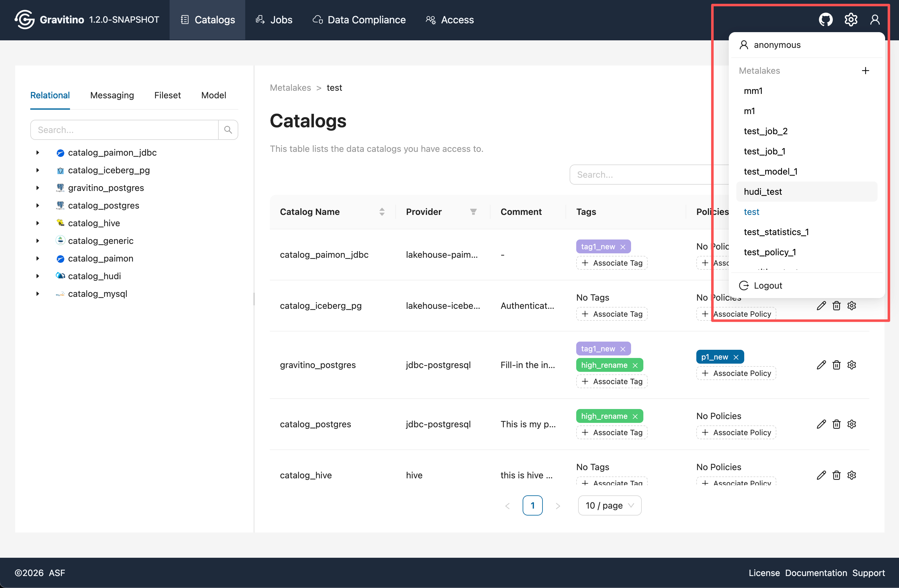Click the search magnifier icon in the sidebar
Viewport: 899px width, 588px height.
228,130
